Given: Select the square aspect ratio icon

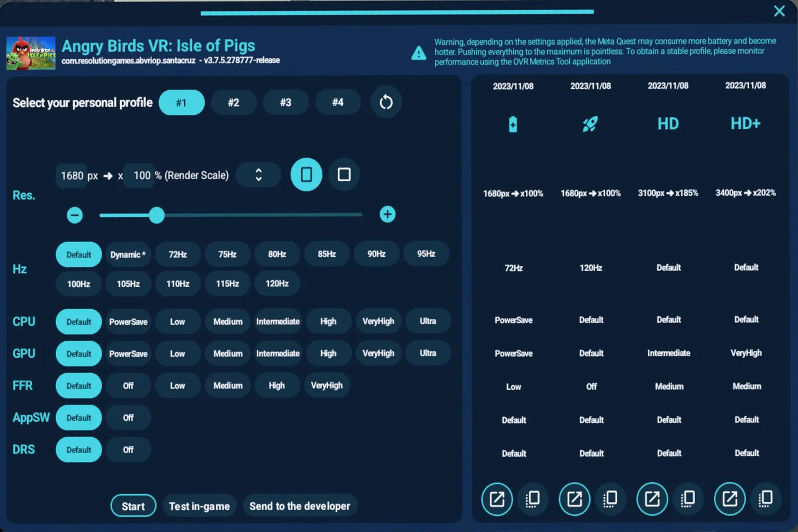Looking at the screenshot, I should click(344, 175).
